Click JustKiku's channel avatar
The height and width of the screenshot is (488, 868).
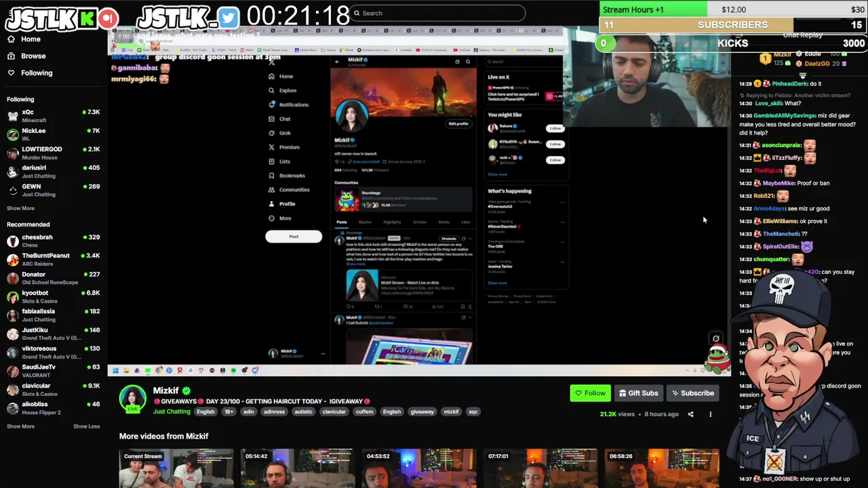(13, 334)
